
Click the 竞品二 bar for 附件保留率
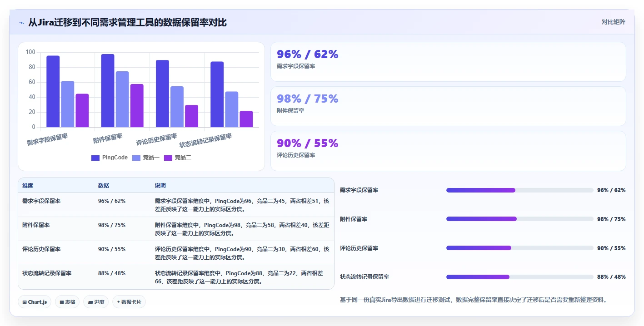coord(137,105)
